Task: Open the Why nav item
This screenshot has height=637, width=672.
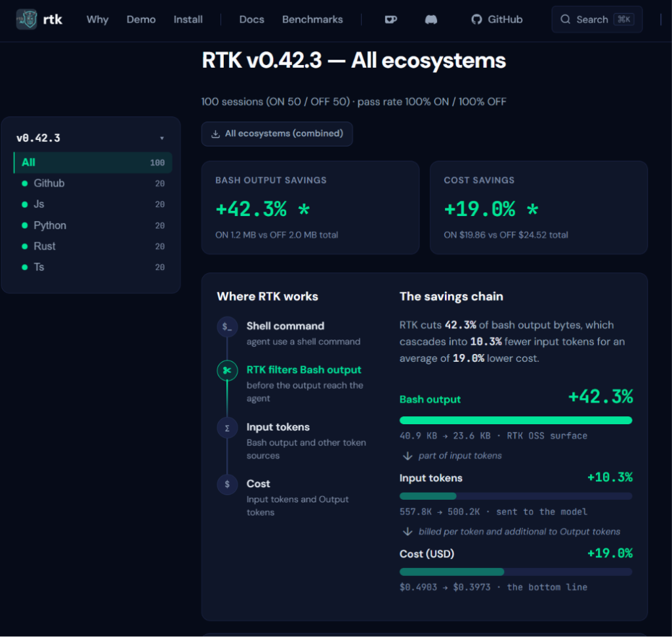Action: pos(97,19)
